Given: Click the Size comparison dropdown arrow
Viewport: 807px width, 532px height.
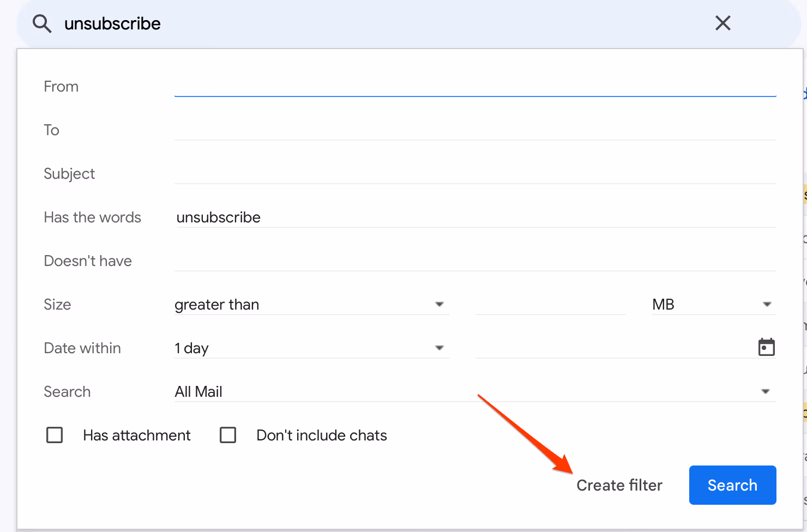Looking at the screenshot, I should pyautogui.click(x=439, y=304).
